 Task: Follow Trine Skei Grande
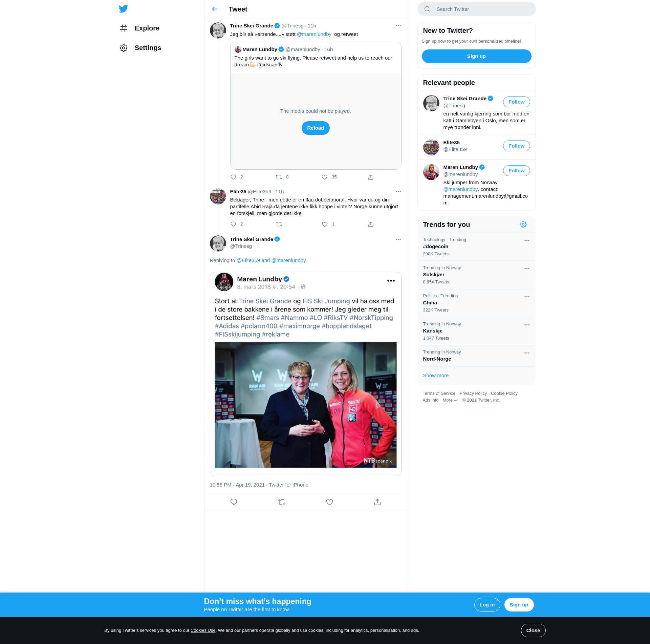516,102
